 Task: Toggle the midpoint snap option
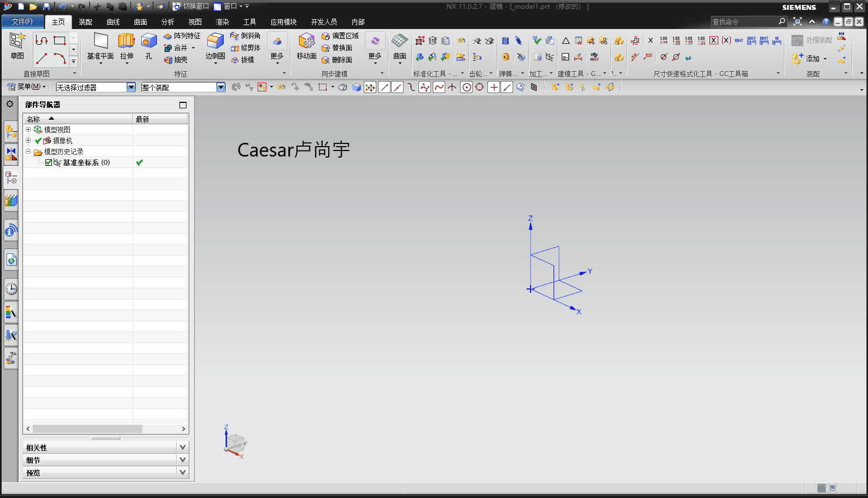point(398,88)
